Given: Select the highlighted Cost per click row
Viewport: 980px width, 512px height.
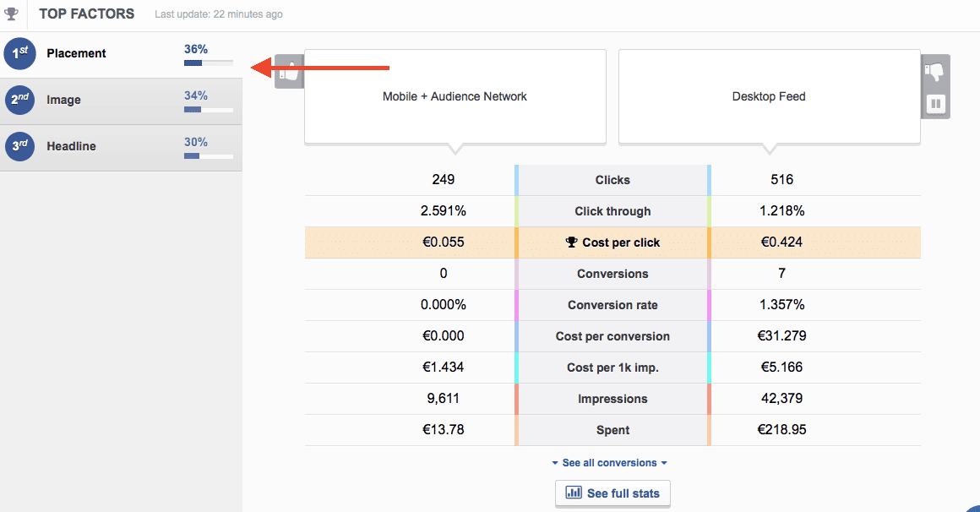Looking at the screenshot, I should pos(612,242).
